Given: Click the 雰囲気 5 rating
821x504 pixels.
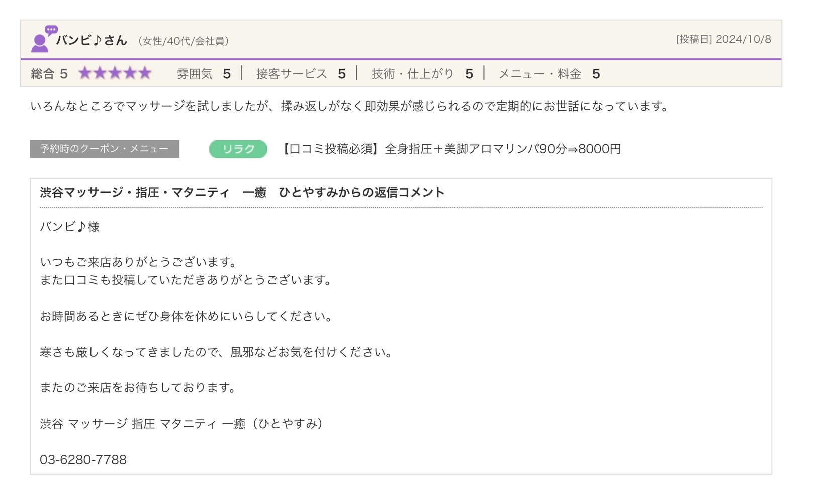Looking at the screenshot, I should pos(204,74).
